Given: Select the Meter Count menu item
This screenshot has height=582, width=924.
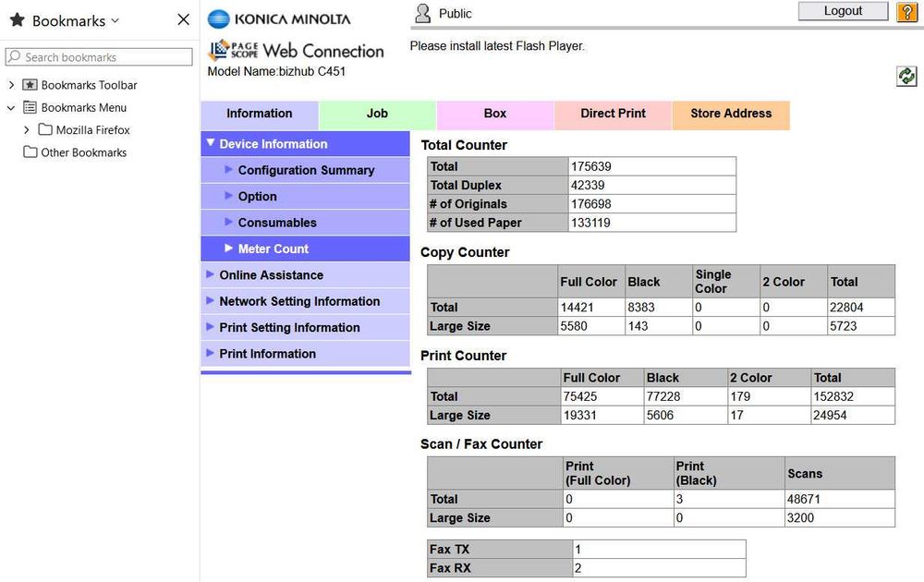Looking at the screenshot, I should tap(305, 249).
